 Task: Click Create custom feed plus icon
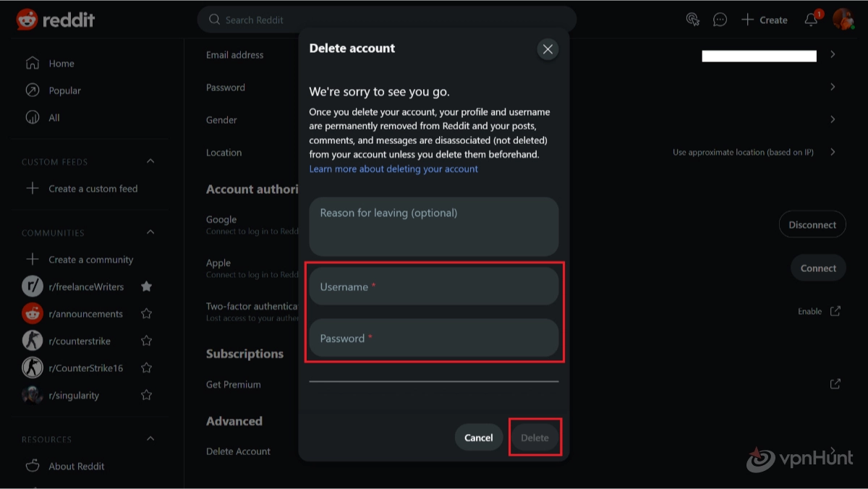tap(32, 188)
